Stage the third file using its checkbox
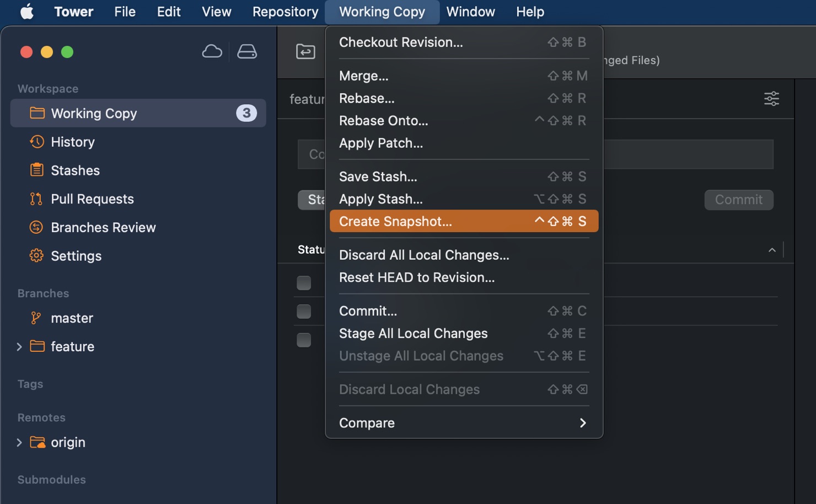816x504 pixels. click(304, 340)
